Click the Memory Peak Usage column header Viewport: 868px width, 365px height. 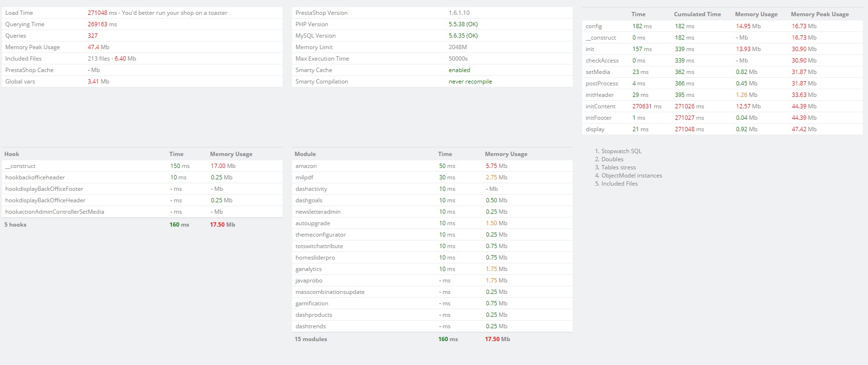pos(820,14)
